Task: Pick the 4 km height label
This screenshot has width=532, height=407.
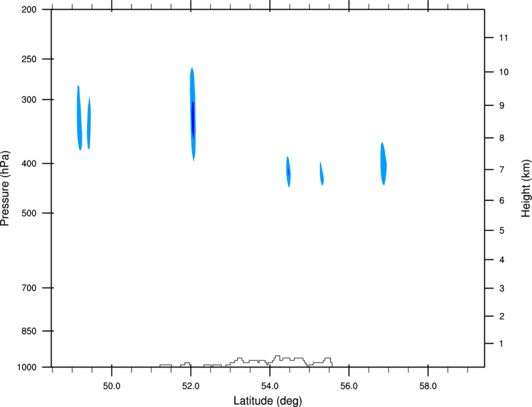Action: coord(501,260)
